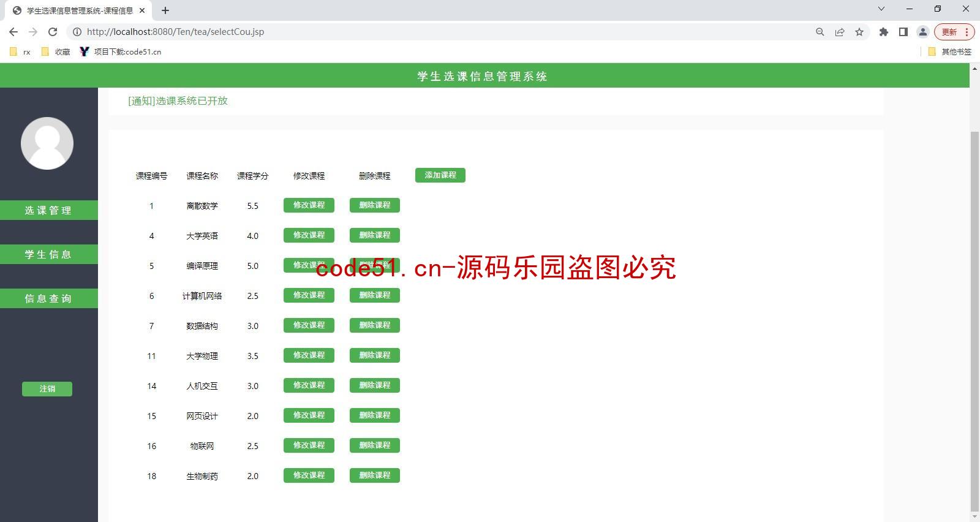The width and height of the screenshot is (980, 522).
Task: Click 删除课程 for 计算机网络
Action: 375,295
